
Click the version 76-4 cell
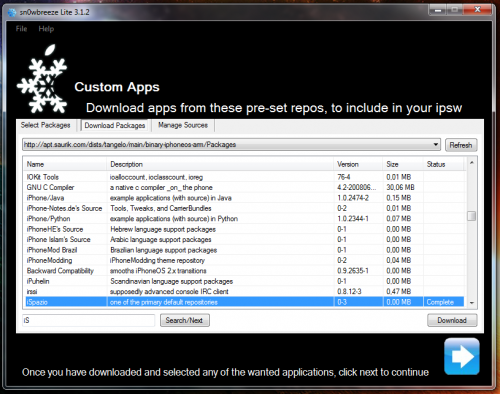point(344,177)
